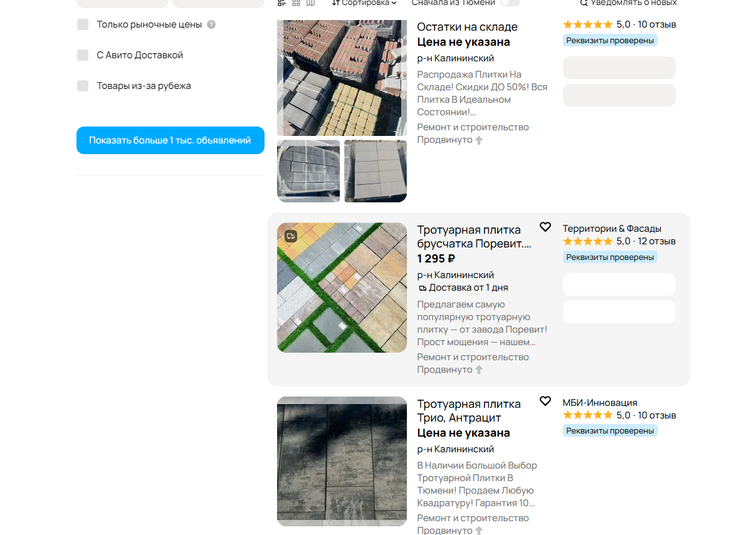Switch to list view layout icon
This screenshot has height=535, width=756.
pos(282,3)
